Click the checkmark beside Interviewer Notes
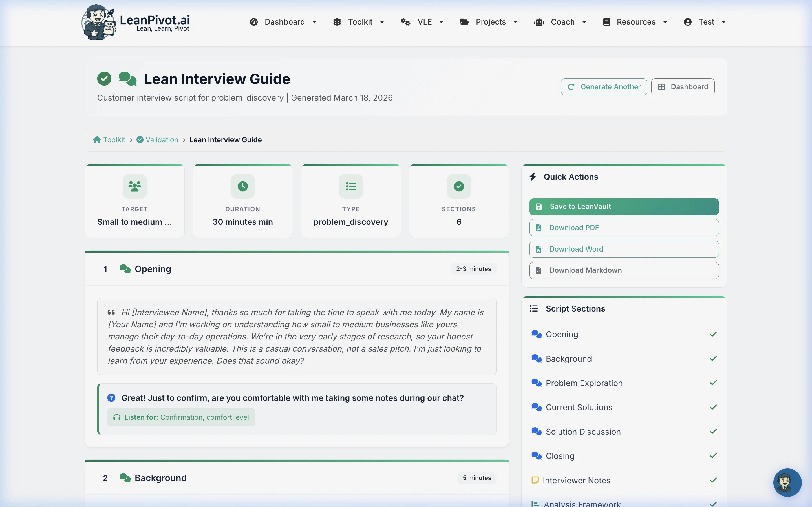This screenshot has width=812, height=507. [x=713, y=480]
